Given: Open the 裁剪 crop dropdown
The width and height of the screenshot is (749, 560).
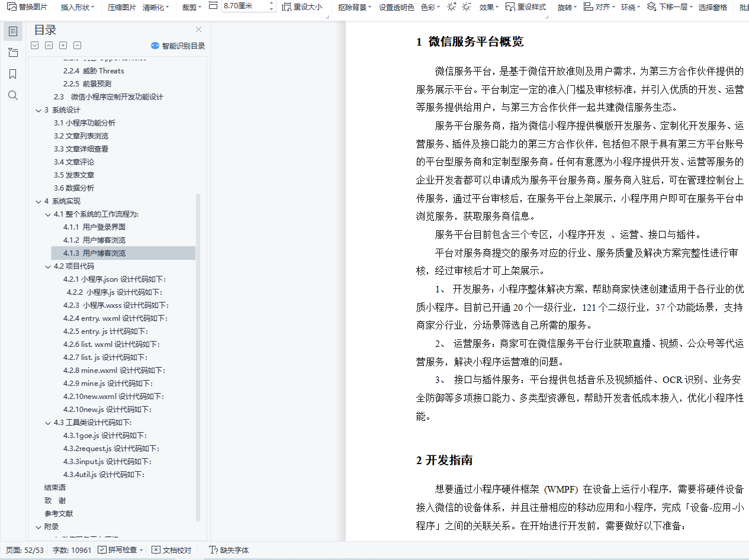Looking at the screenshot, I should [x=192, y=7].
